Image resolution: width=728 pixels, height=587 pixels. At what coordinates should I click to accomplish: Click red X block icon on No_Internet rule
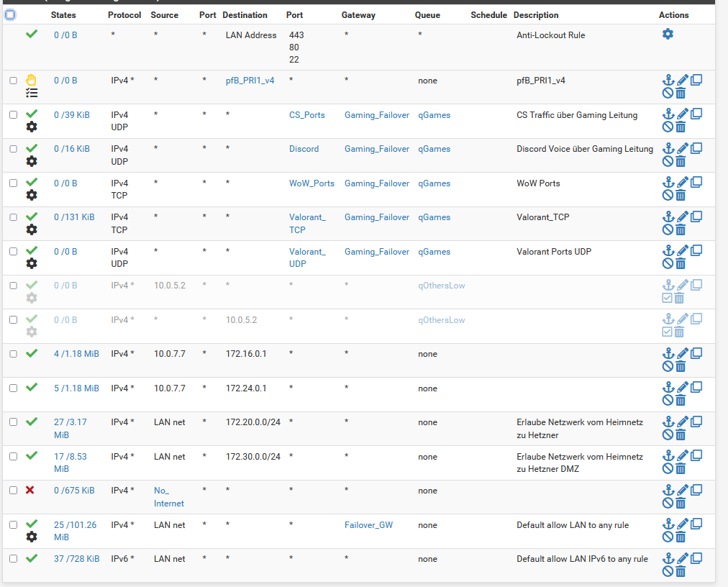29,490
